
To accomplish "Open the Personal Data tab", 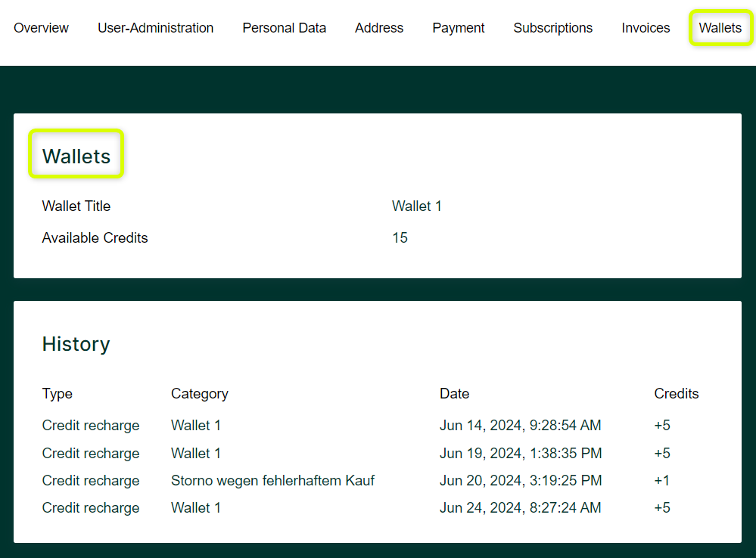I will (284, 28).
